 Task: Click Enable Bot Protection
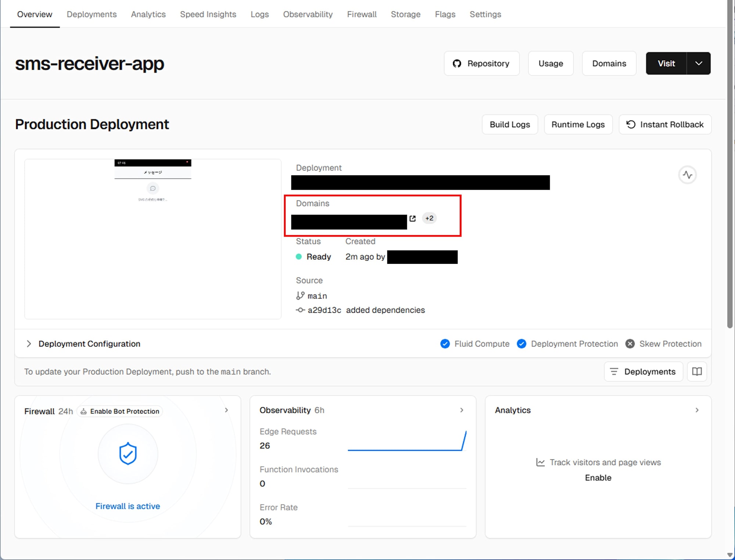tap(120, 411)
